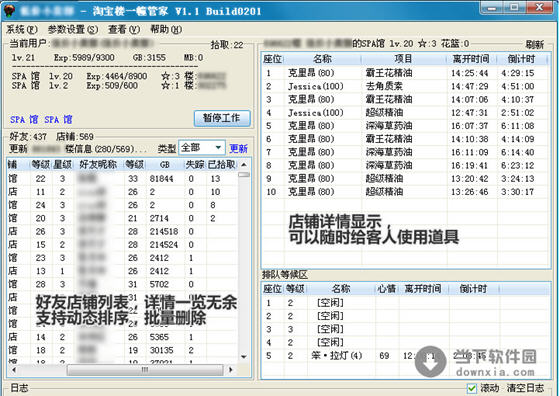The image size is (560, 396).
Task: Sort seat table by 名称 column header
Action: (x=322, y=59)
